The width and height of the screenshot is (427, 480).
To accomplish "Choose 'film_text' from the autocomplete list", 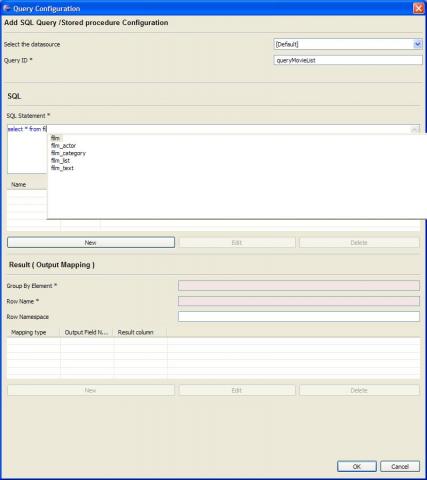I will (62, 168).
